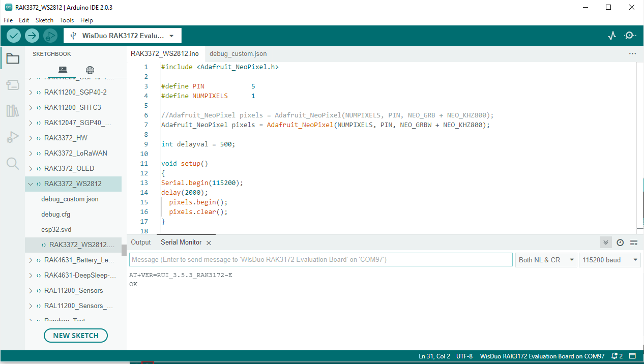The width and height of the screenshot is (644, 364).
Task: Open the esp32.svd file
Action: coord(56,229)
